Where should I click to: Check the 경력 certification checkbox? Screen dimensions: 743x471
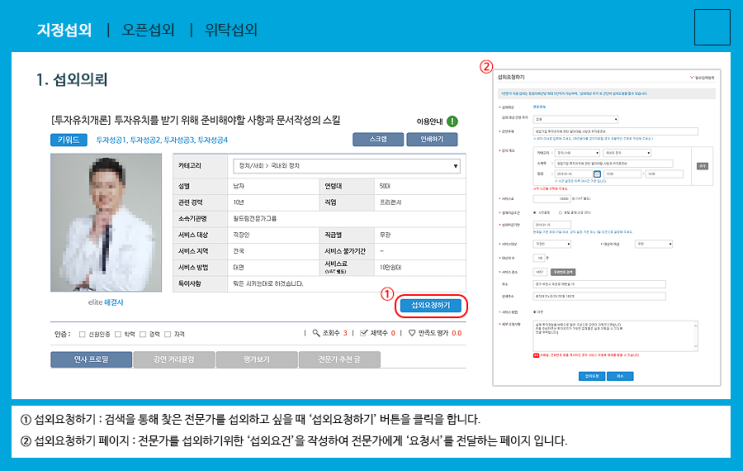coord(143,334)
